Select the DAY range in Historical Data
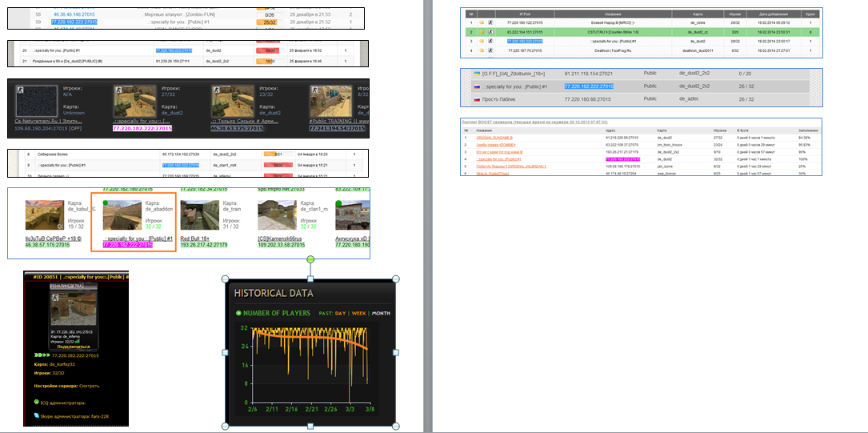 click(x=340, y=314)
